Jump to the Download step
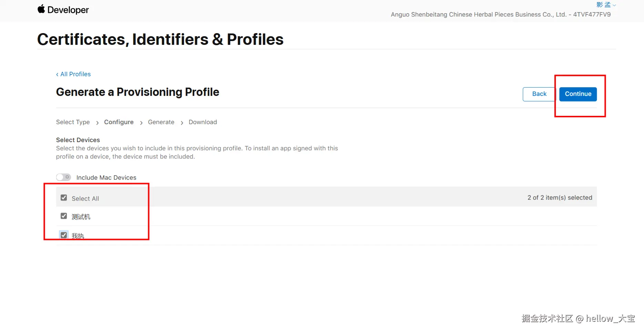Viewport: 644px width, 332px height. [203, 122]
